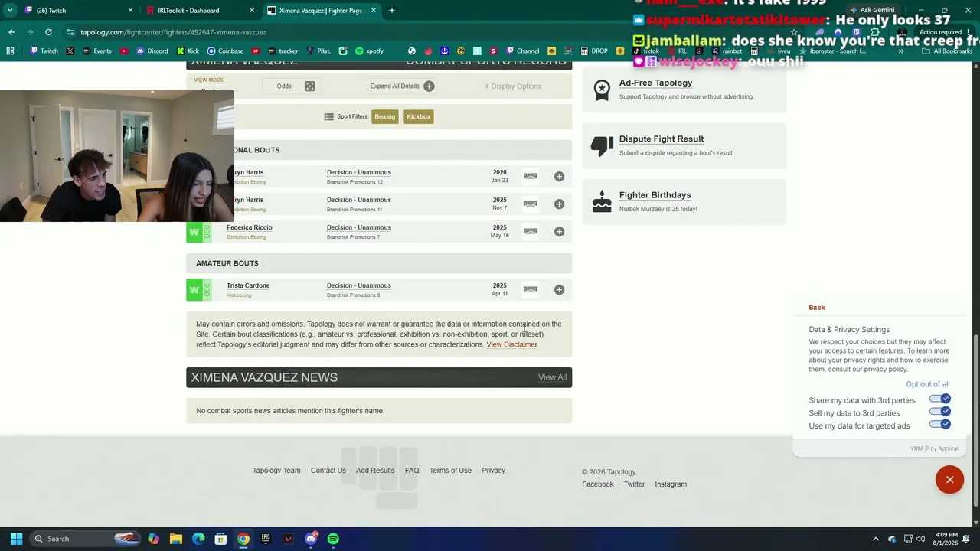Open the Add Results footer link
980x551 pixels.
[x=375, y=471]
